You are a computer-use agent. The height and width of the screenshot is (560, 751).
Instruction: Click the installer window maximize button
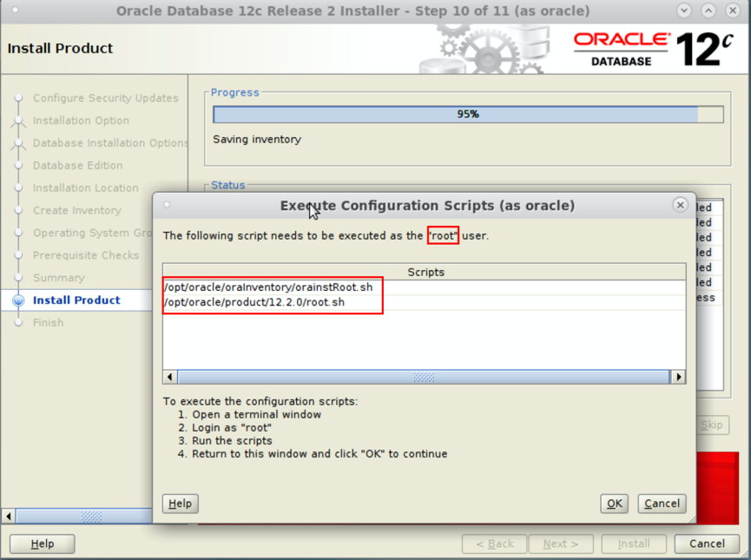coord(708,10)
